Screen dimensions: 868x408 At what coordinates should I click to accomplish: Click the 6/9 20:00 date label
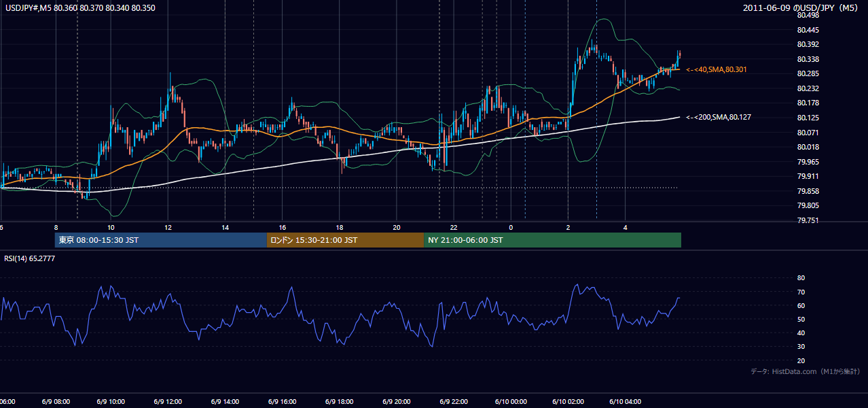(x=398, y=402)
